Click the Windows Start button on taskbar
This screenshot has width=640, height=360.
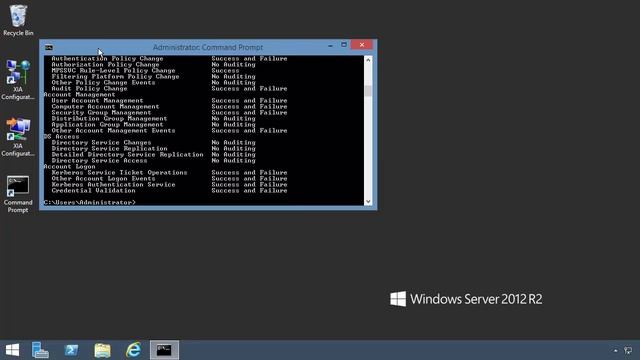pos(12,350)
